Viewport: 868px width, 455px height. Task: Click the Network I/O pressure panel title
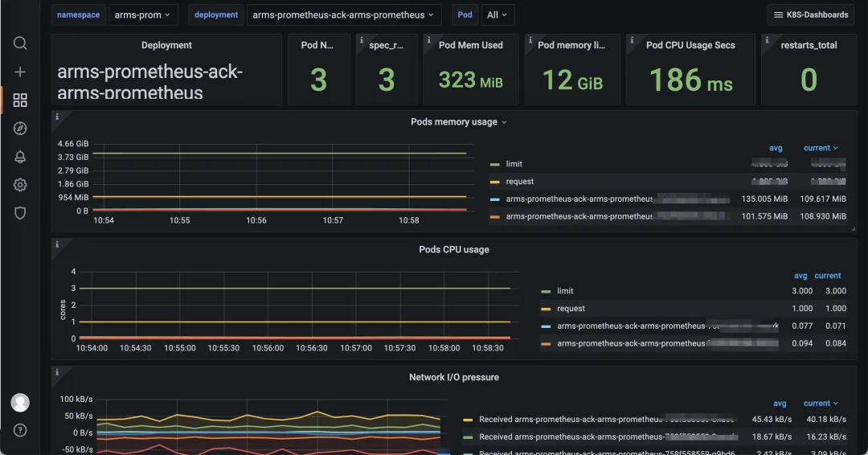(x=454, y=377)
